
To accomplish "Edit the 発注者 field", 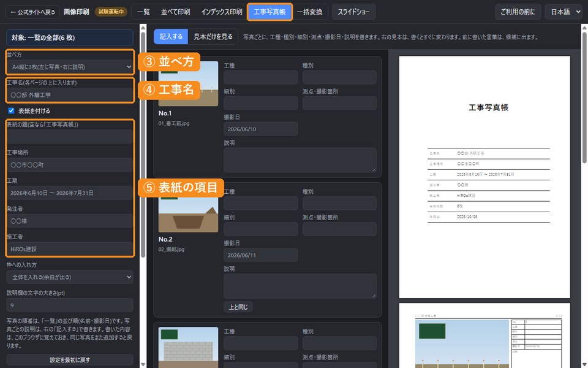I will 70,221.
